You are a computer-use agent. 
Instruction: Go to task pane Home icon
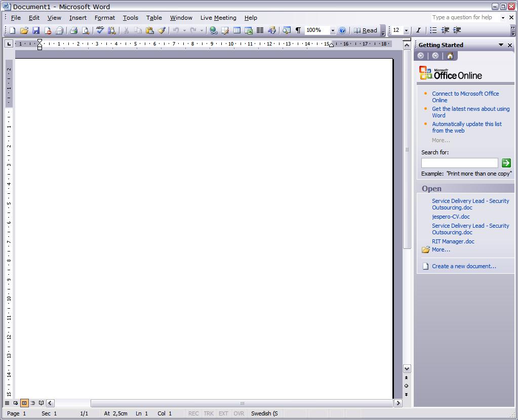coord(450,56)
